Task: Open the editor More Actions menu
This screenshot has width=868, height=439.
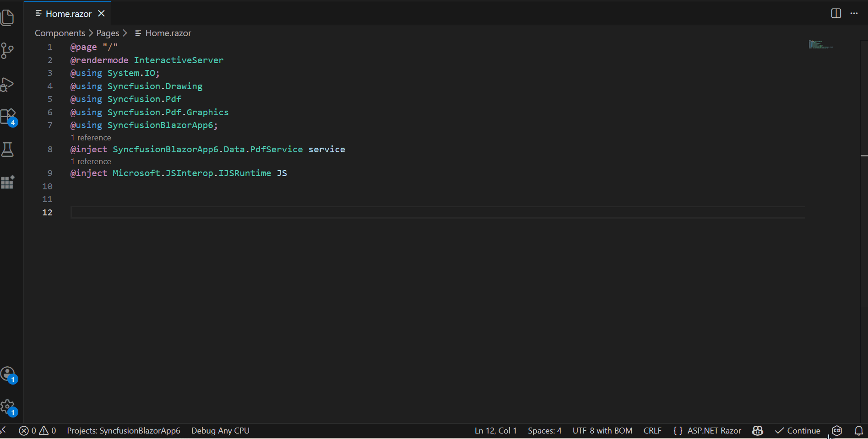Action: [854, 13]
